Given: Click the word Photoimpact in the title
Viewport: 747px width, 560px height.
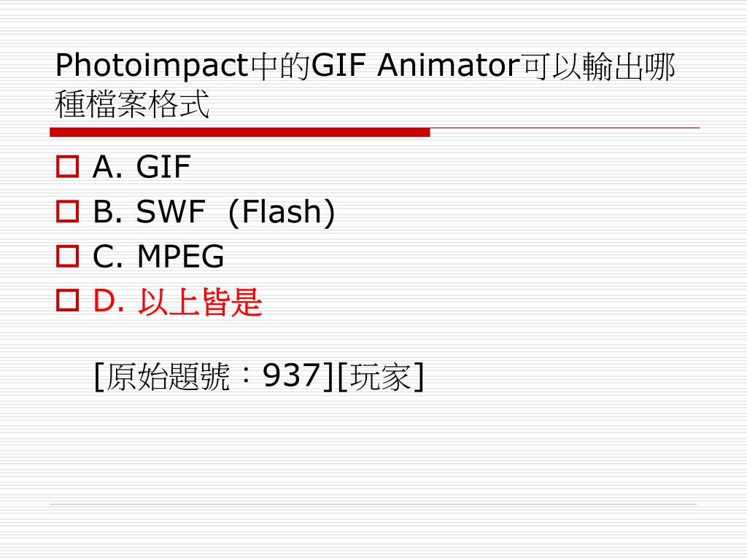Looking at the screenshot, I should 152,66.
